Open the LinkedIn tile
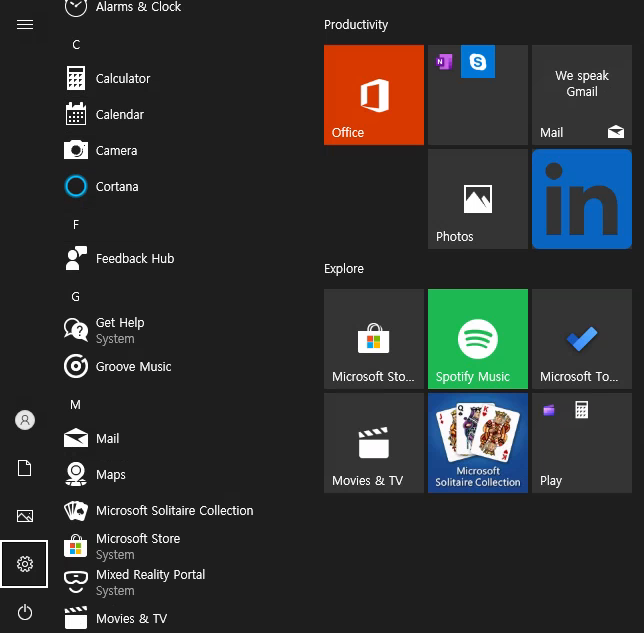644x633 pixels. [x=582, y=199]
